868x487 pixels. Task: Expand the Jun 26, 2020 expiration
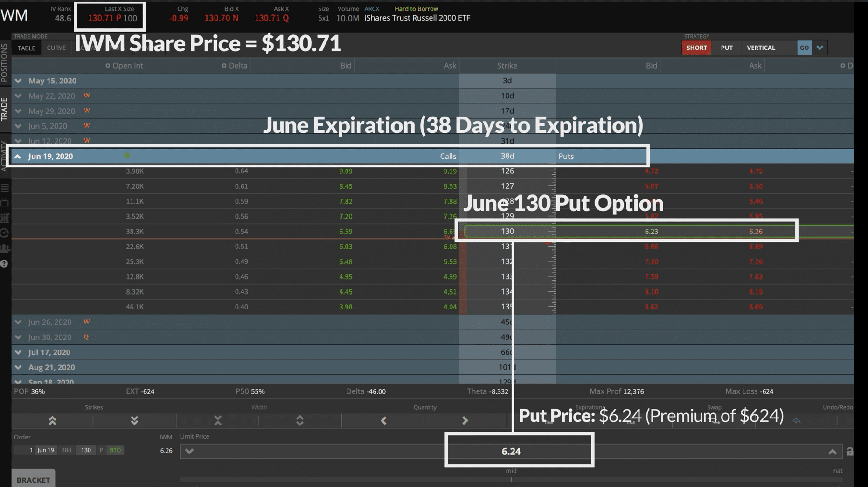pyautogui.click(x=18, y=322)
